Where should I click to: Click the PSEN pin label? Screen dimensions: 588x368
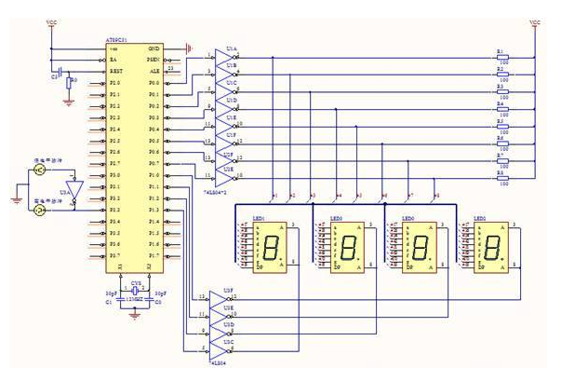[x=153, y=60]
